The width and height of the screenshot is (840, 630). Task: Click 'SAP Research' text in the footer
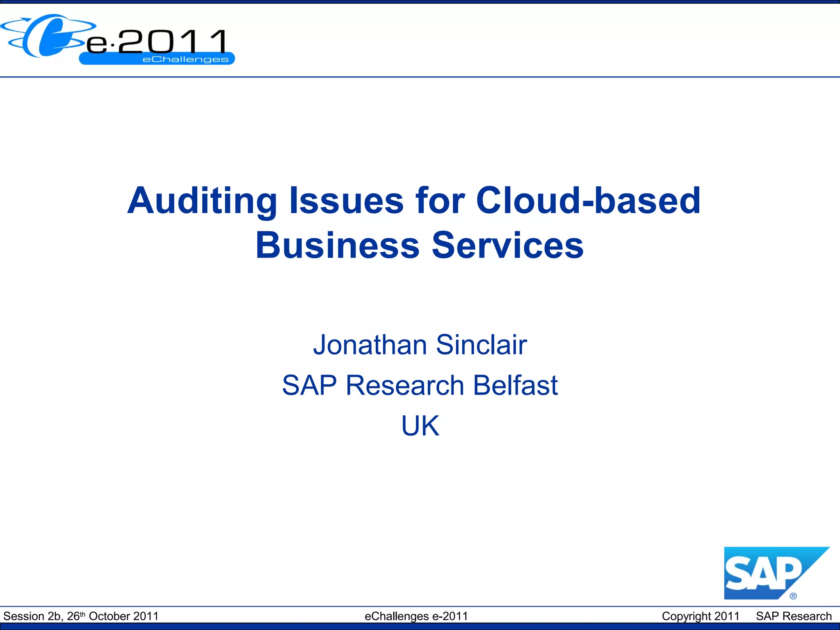pyautogui.click(x=794, y=616)
